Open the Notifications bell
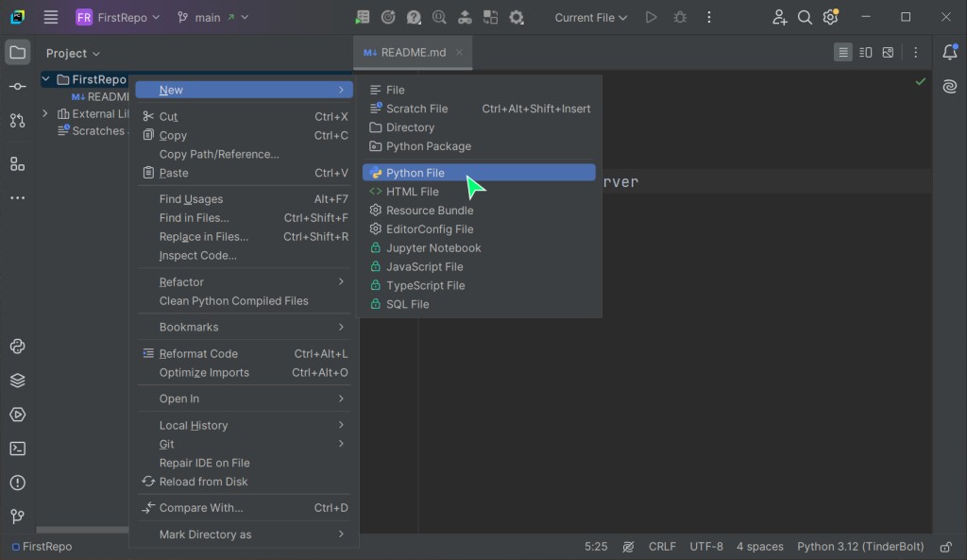This screenshot has height=560, width=967. (949, 53)
